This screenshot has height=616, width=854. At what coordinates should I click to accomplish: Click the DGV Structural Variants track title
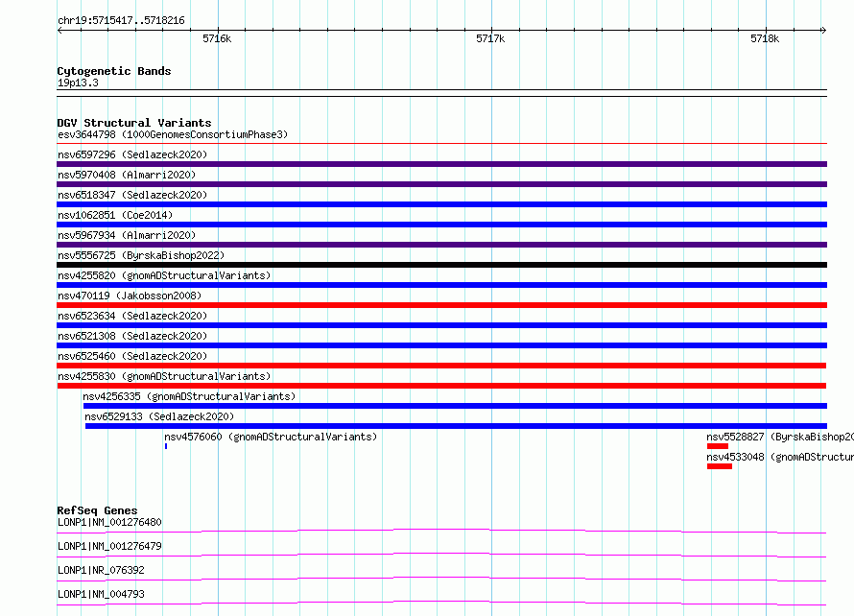click(x=134, y=123)
